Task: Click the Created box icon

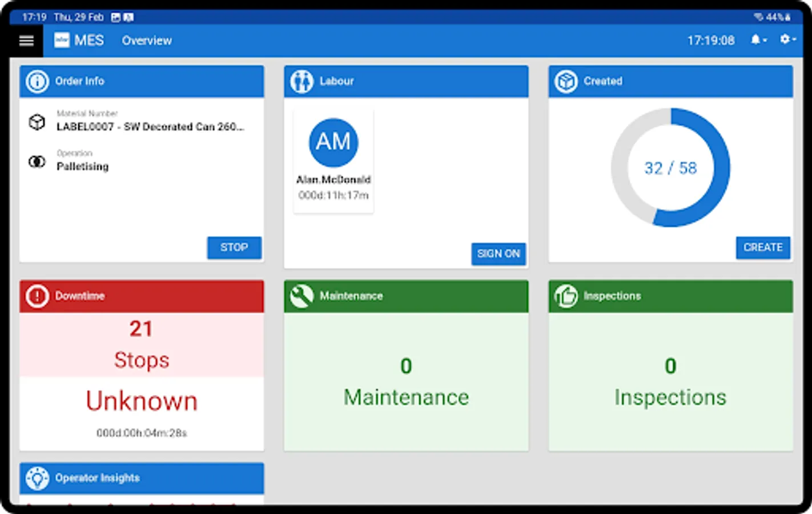Action: pyautogui.click(x=566, y=81)
